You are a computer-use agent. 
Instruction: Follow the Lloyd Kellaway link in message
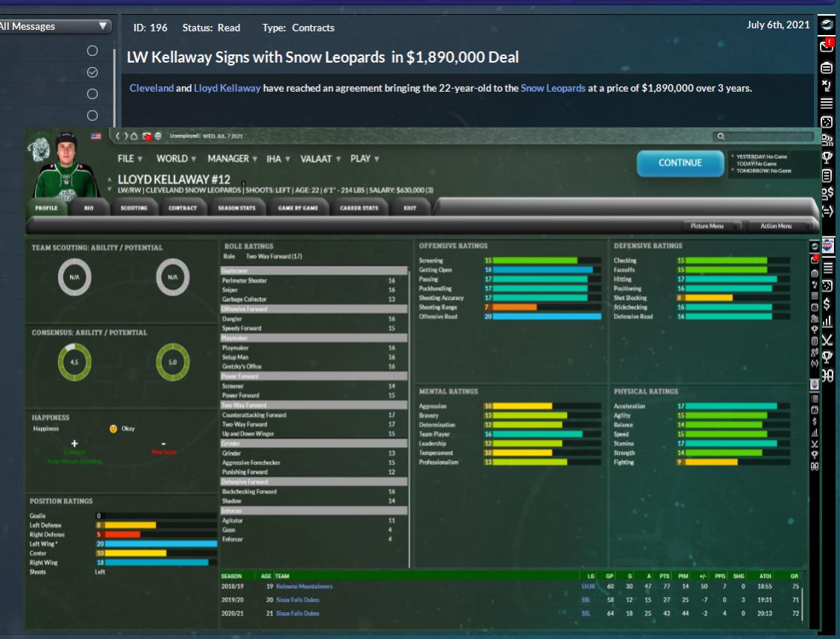(x=227, y=88)
